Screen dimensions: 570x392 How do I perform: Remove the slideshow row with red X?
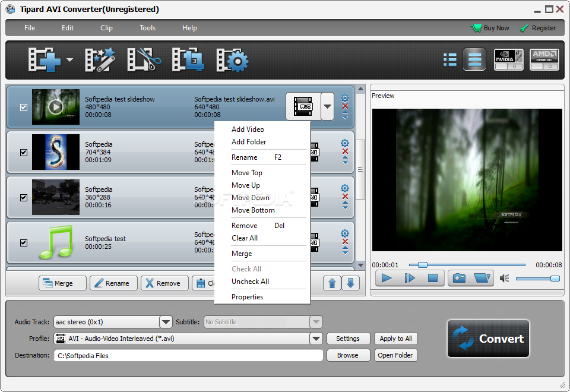click(x=346, y=106)
